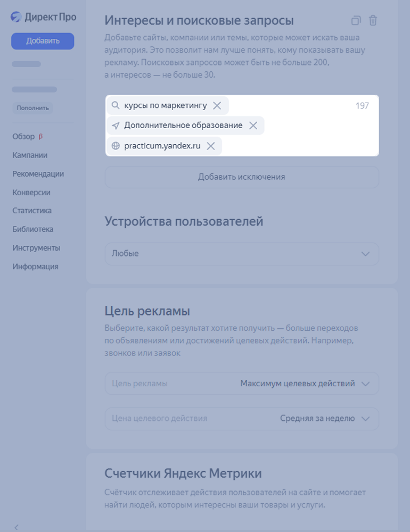
Task: Open the Библиотека section
Action: coord(33,229)
